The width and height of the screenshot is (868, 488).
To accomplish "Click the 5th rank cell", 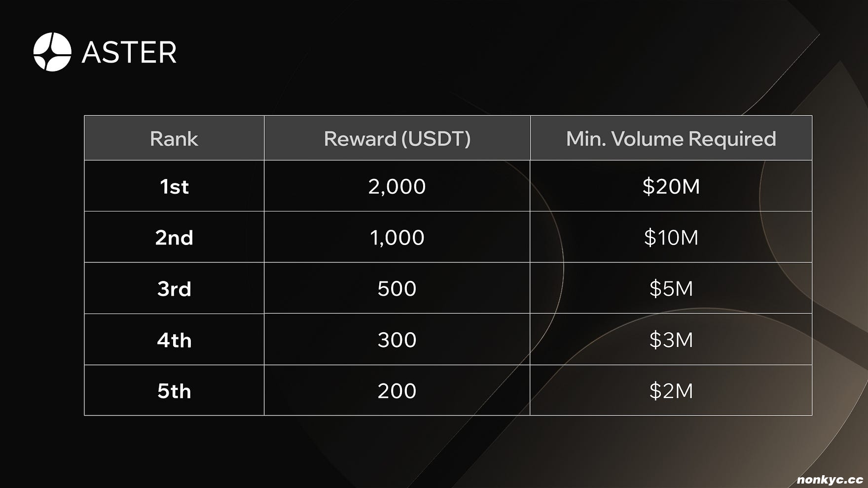I will [174, 391].
